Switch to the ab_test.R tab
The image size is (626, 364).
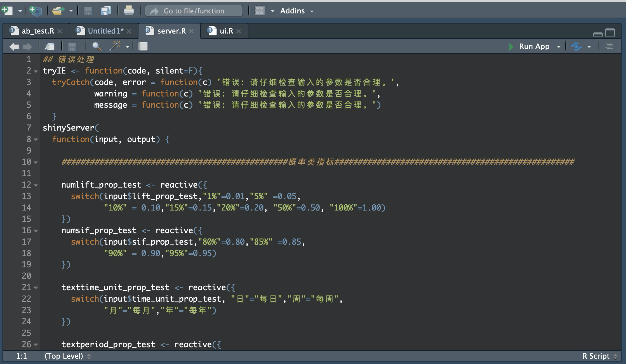tap(38, 31)
